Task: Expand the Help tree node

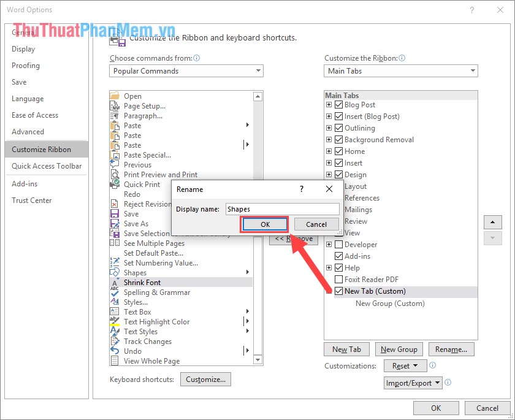Action: [x=329, y=267]
